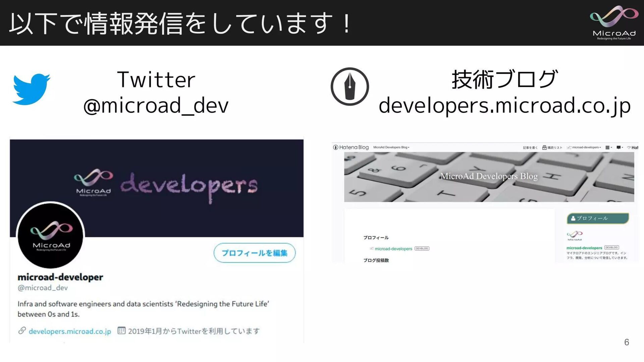Click the calendar icon beside join date
This screenshot has height=362, width=644.
[121, 331]
